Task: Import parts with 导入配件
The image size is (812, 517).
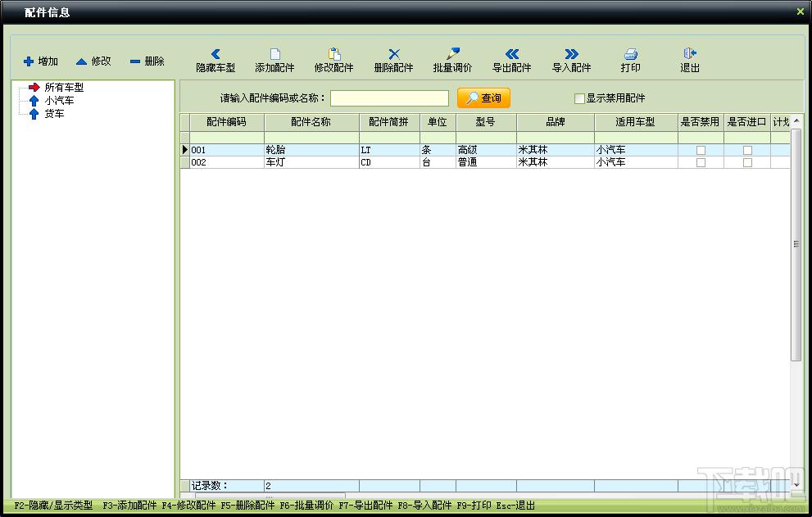Action: [x=571, y=61]
